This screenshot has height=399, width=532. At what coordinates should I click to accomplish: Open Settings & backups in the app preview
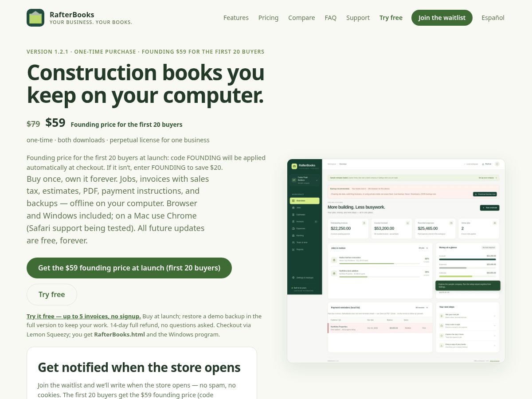pos(303,278)
